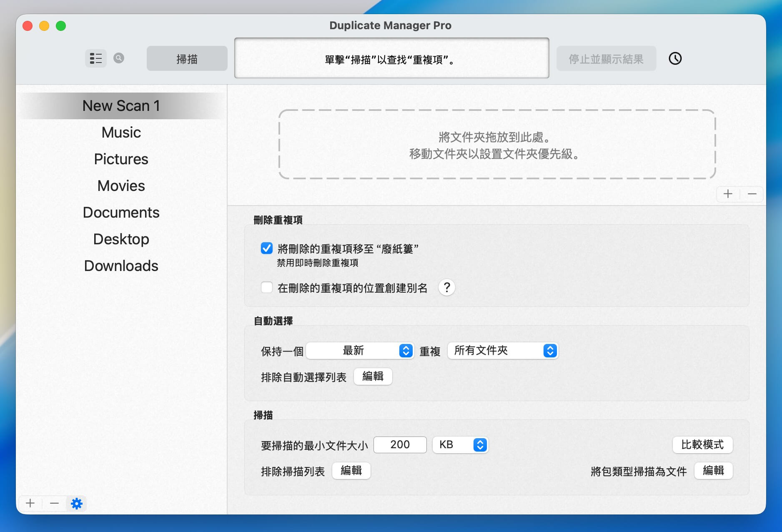Remove the selected scan in the sidebar
The height and width of the screenshot is (532, 782).
(x=54, y=503)
